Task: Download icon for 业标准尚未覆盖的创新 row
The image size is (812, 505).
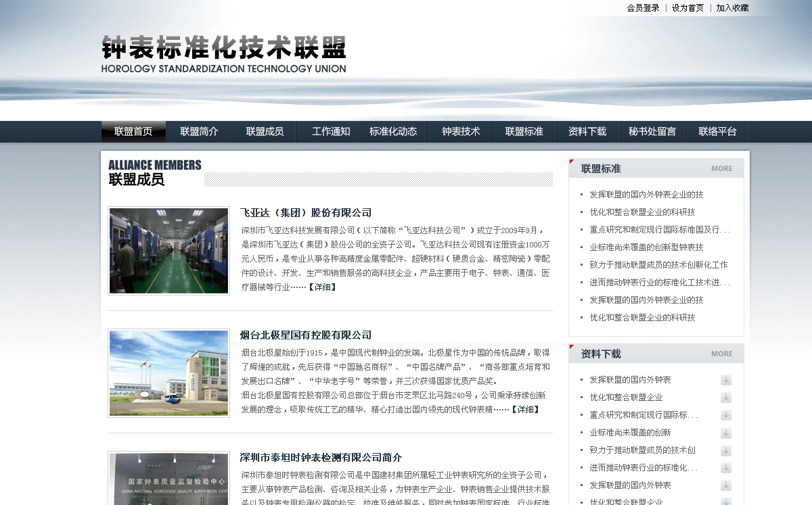Action: click(726, 433)
